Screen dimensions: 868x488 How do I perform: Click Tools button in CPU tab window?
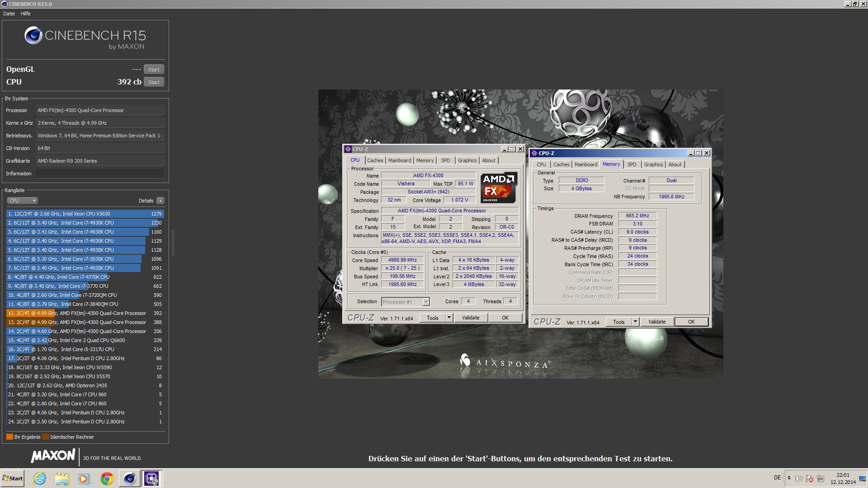432,318
